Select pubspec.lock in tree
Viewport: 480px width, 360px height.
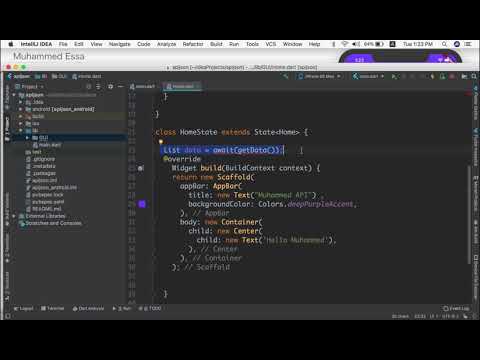coord(45,195)
